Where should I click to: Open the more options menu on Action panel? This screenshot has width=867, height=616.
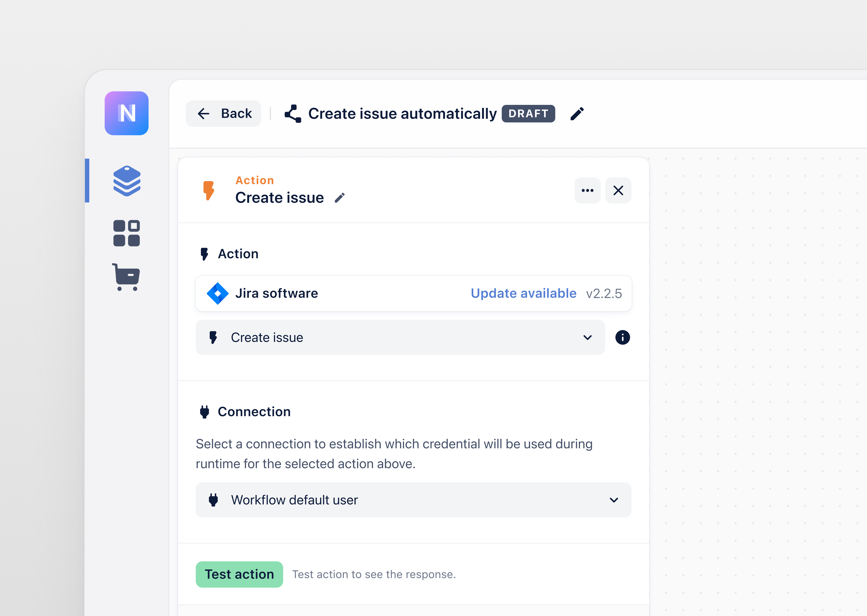[x=587, y=190]
